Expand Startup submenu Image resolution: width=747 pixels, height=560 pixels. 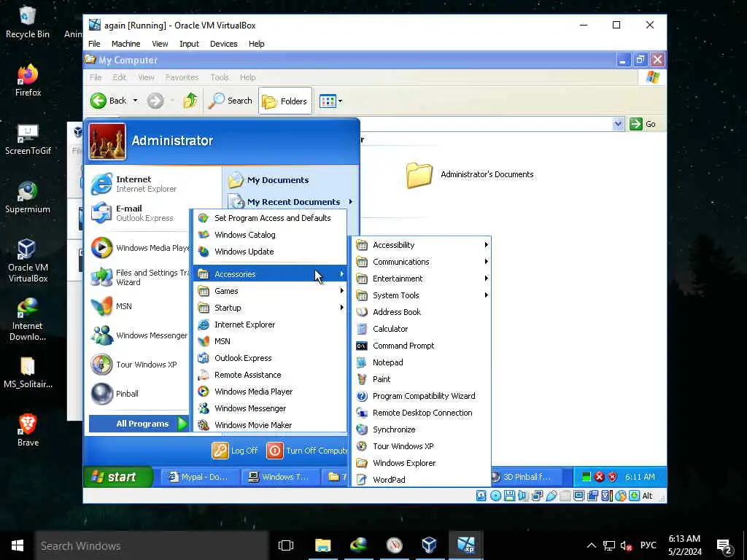click(x=270, y=308)
